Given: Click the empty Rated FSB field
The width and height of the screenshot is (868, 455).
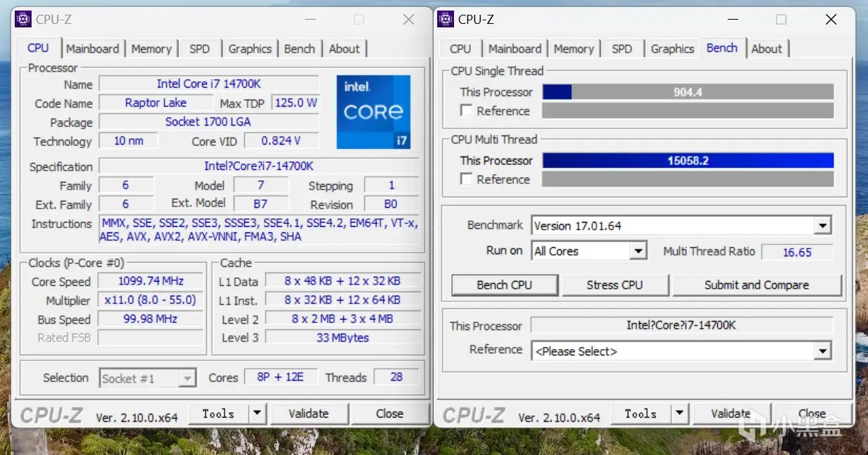Looking at the screenshot, I should [x=150, y=338].
